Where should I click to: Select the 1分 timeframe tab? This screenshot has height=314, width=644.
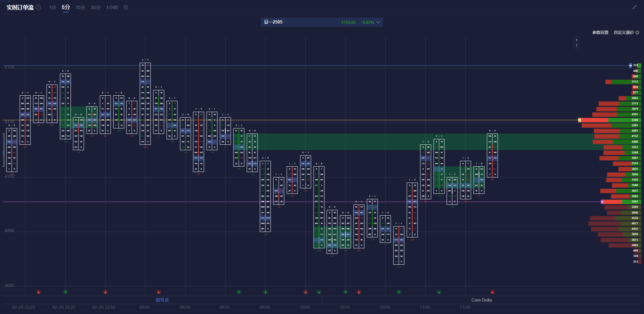point(52,7)
